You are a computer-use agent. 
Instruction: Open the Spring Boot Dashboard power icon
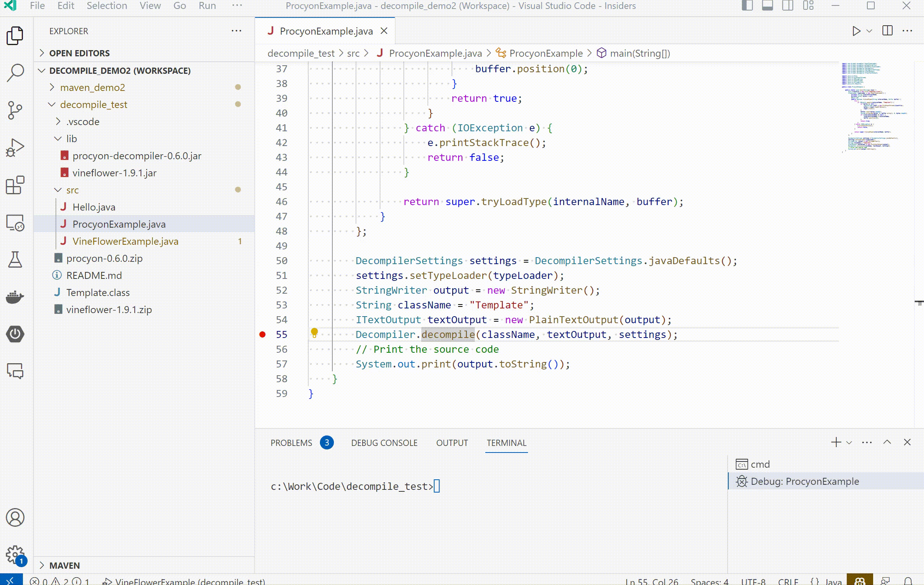(x=15, y=334)
